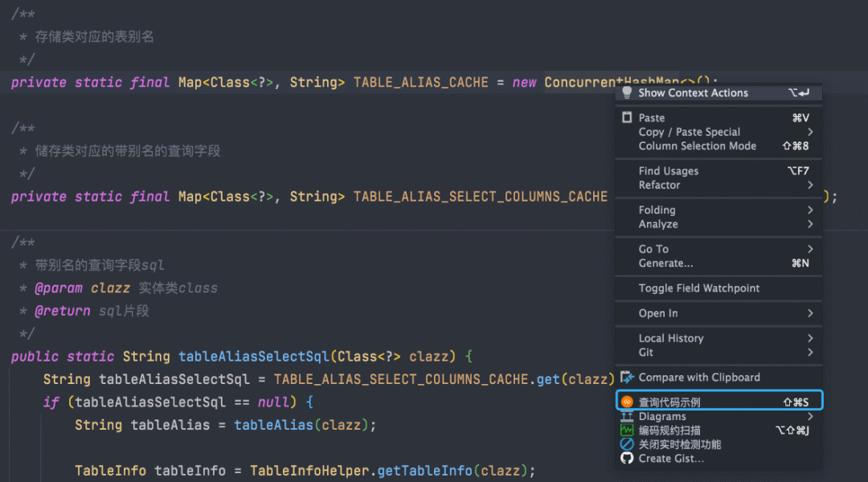
Task: Click the clipboard icon next to Paste
Action: pyautogui.click(x=627, y=117)
